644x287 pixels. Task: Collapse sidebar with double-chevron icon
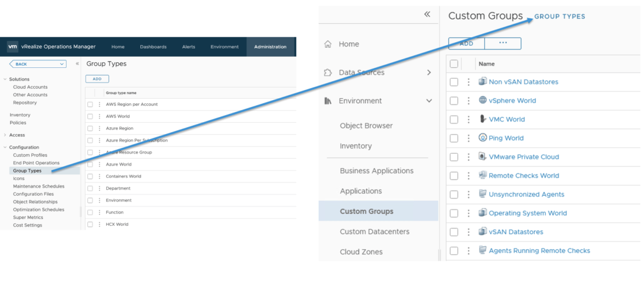[x=427, y=14]
